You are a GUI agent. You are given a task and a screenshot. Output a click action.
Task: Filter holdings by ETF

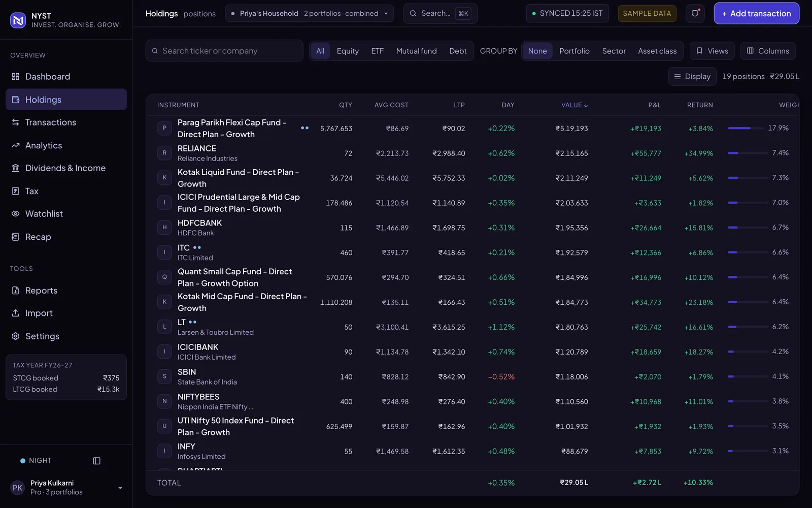(377, 51)
